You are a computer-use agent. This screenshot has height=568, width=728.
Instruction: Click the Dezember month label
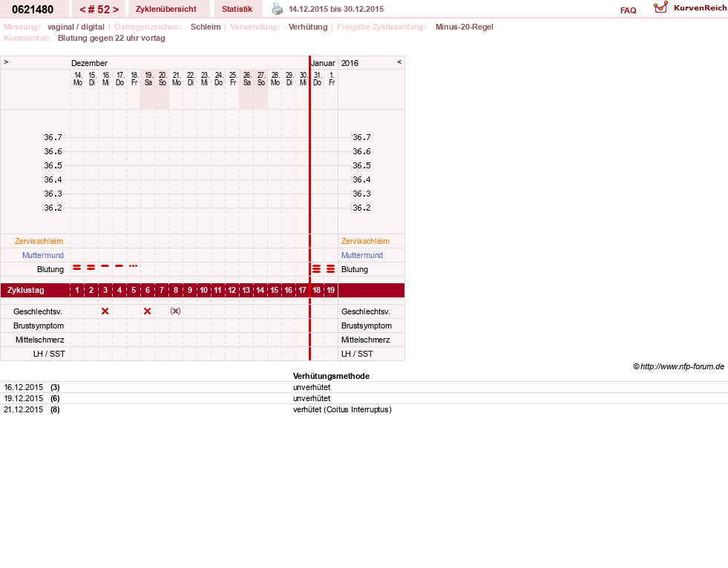89,63
